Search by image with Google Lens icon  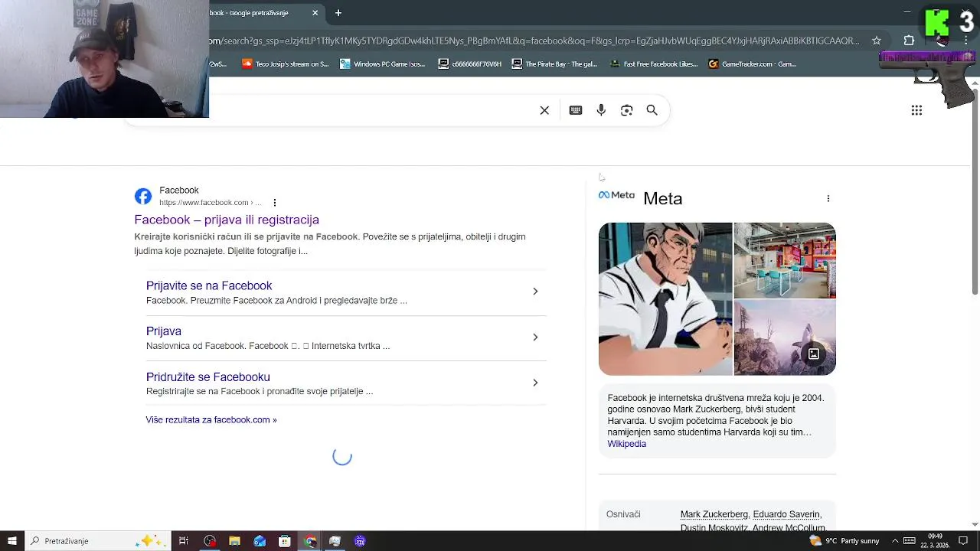626,110
